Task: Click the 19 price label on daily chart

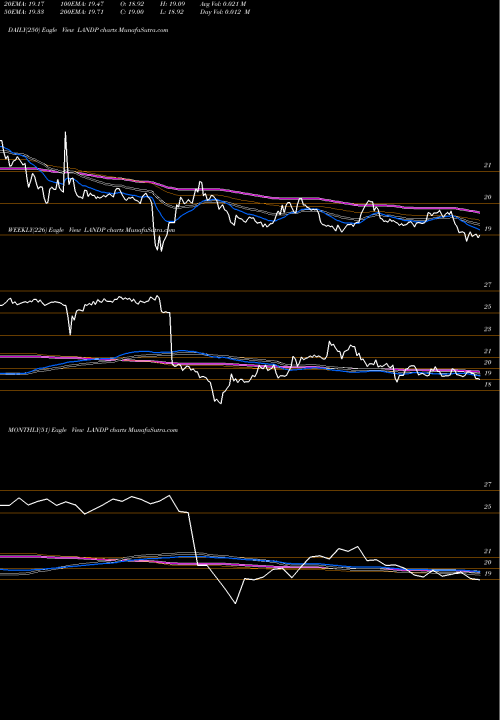Action: [x=488, y=229]
